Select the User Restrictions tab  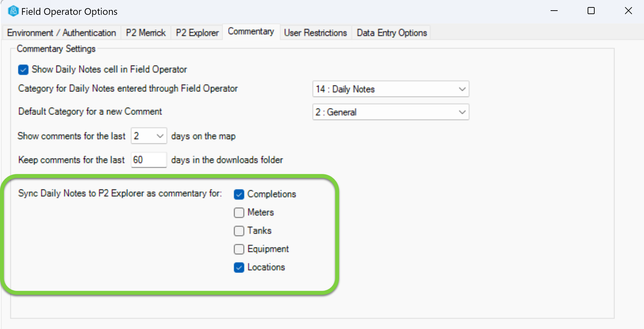tap(315, 33)
